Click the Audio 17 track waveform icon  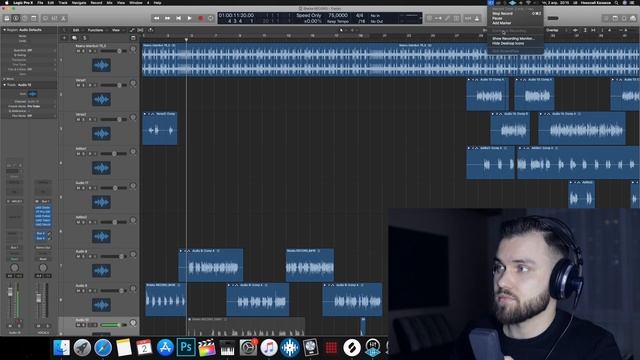101,202
